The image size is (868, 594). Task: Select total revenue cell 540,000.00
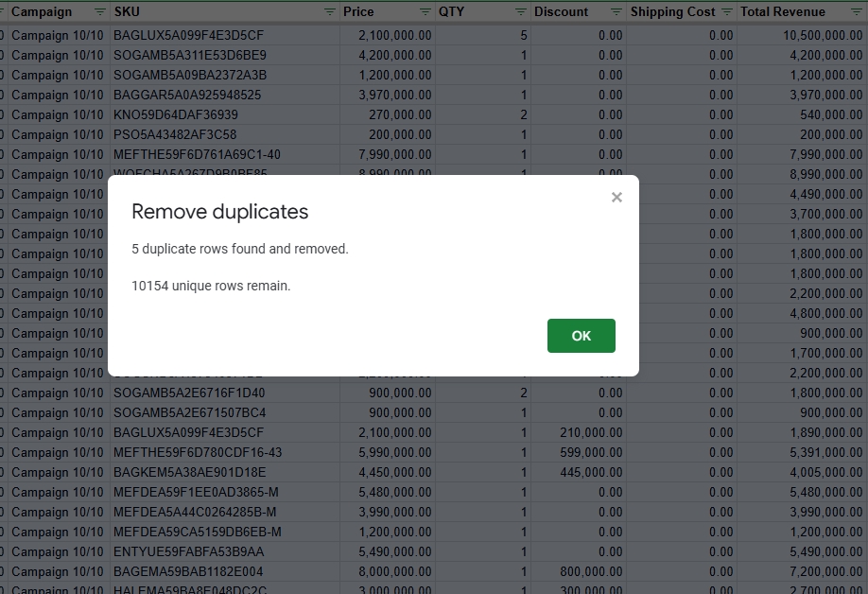tap(802, 115)
